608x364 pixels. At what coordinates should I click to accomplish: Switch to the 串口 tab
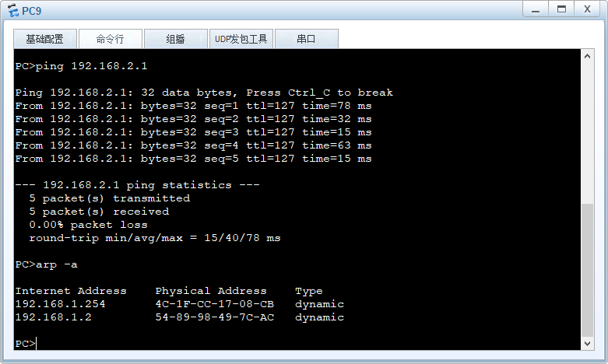(306, 39)
